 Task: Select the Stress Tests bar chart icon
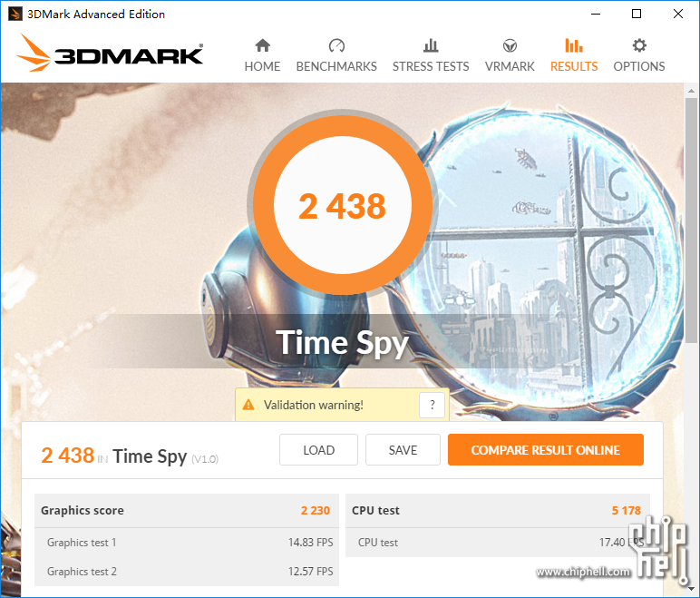pyautogui.click(x=431, y=45)
